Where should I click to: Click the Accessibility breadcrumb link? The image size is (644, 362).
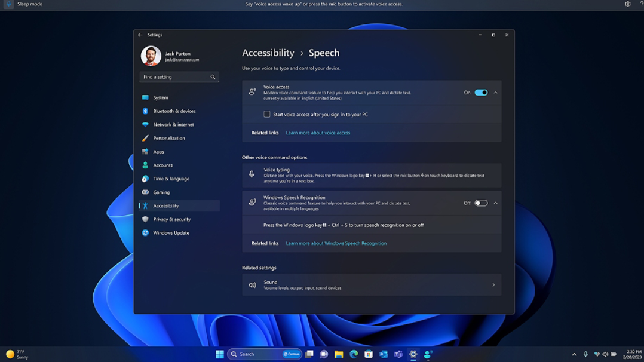click(x=268, y=53)
